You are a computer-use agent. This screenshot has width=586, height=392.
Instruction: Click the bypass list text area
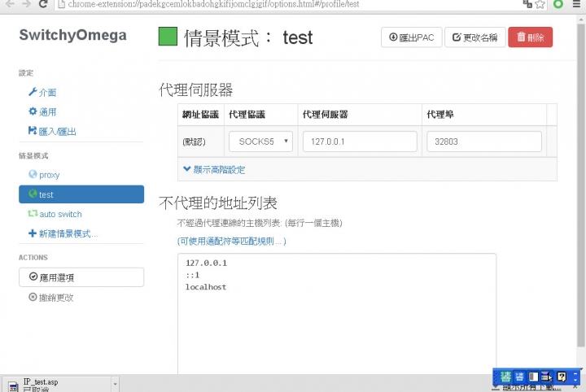337,314
